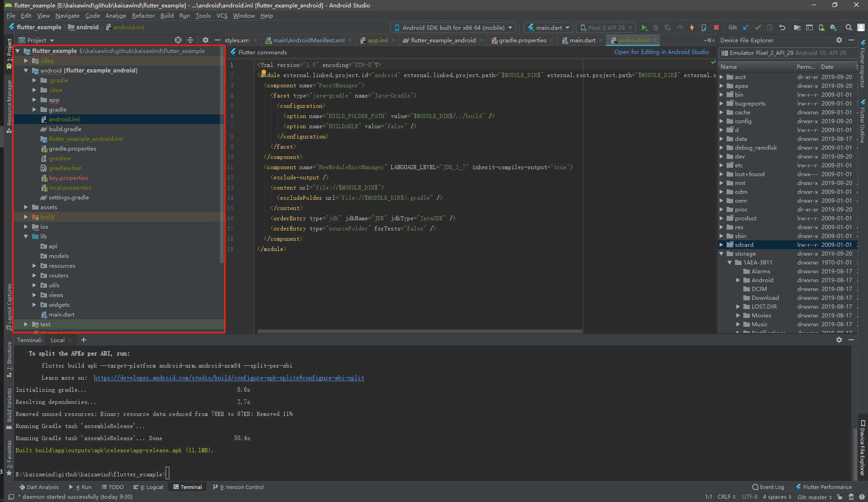Open SDK Manager icon in toolbar
The image size is (868, 502).
(x=834, y=28)
